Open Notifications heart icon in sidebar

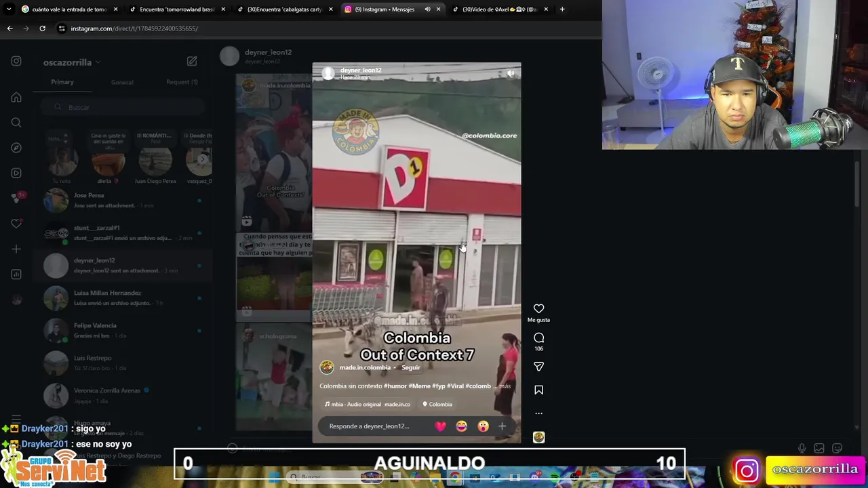[16, 224]
